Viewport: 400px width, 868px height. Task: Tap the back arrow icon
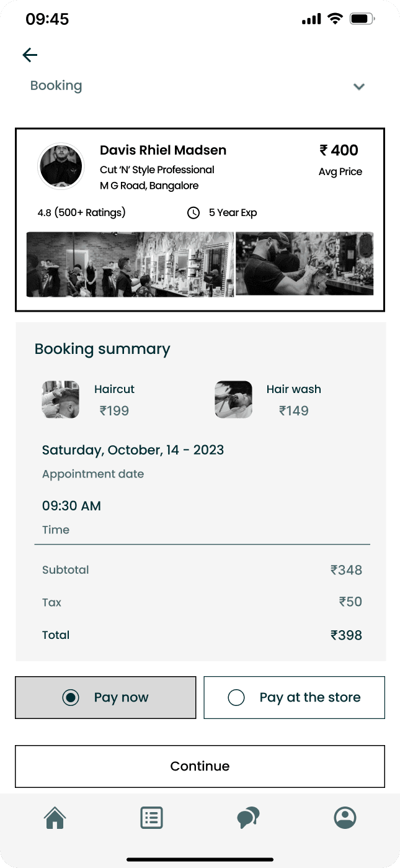(30, 55)
